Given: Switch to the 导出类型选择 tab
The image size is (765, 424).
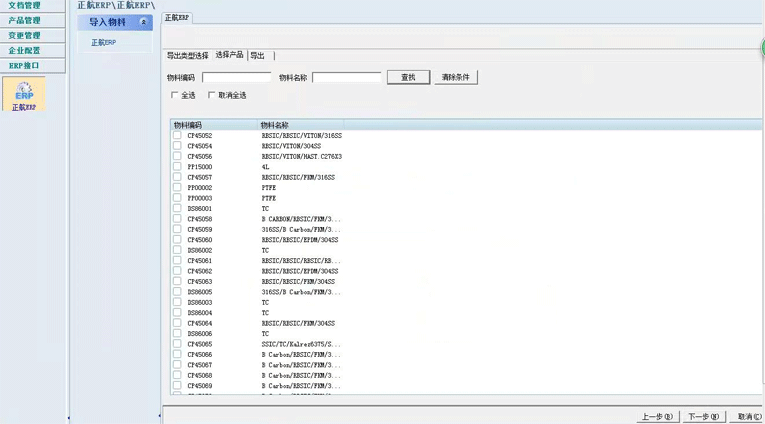Looking at the screenshot, I should click(187, 56).
